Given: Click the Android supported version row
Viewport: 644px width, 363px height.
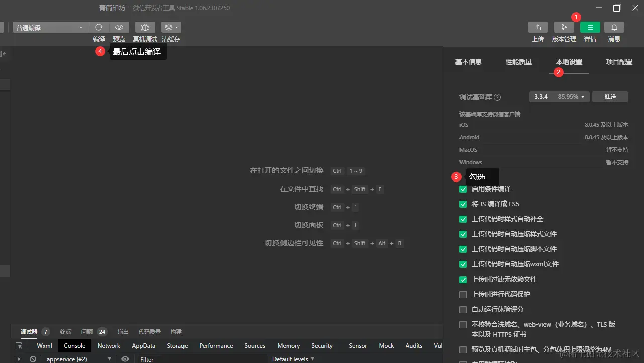Looking at the screenshot, I should click(x=544, y=137).
